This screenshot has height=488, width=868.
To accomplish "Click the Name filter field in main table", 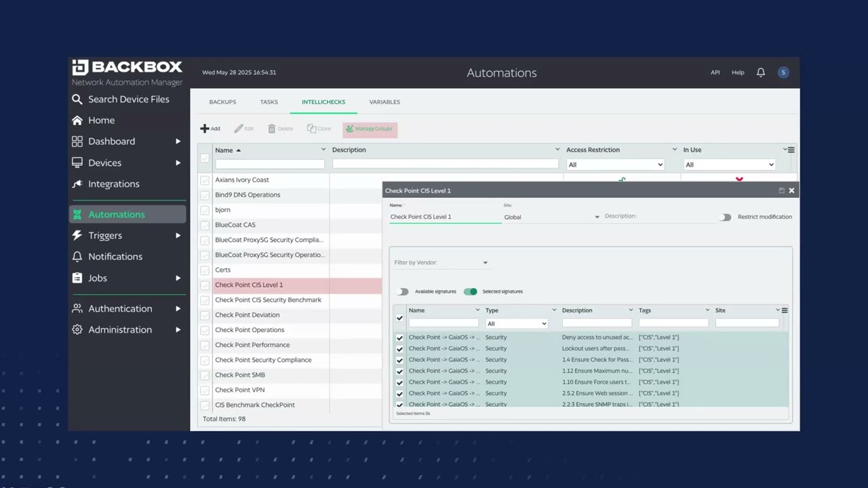I will point(270,164).
